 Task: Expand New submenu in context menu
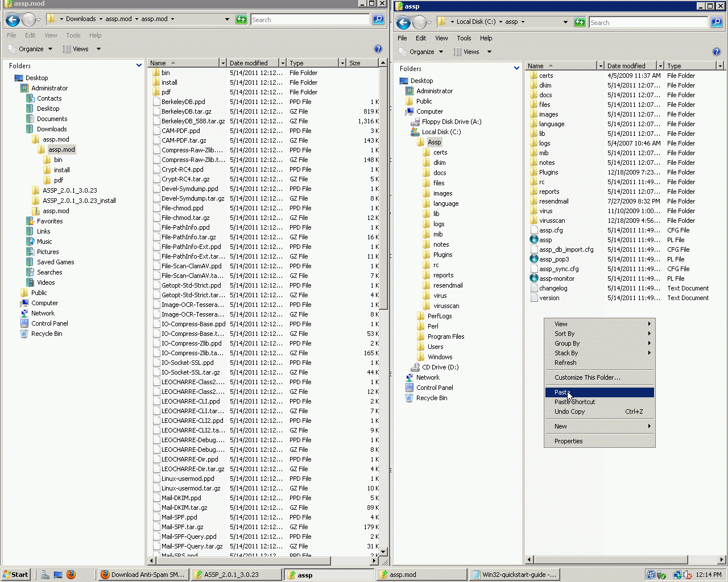pos(599,426)
